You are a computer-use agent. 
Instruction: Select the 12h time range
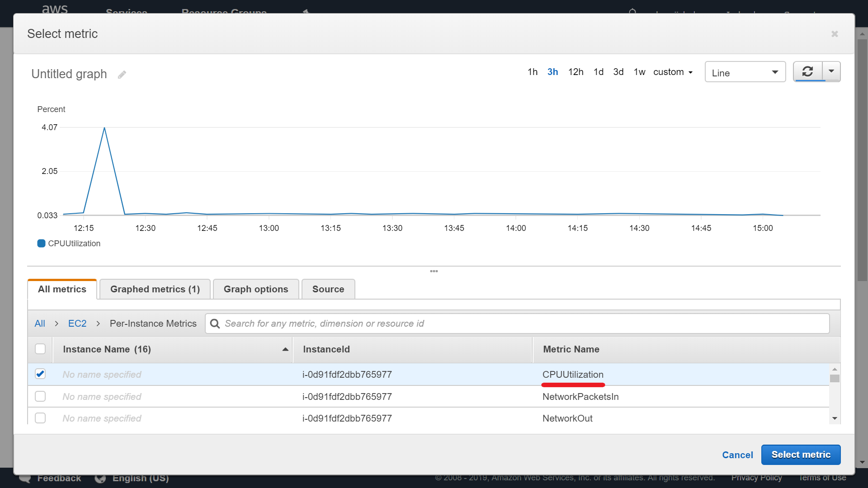point(576,72)
